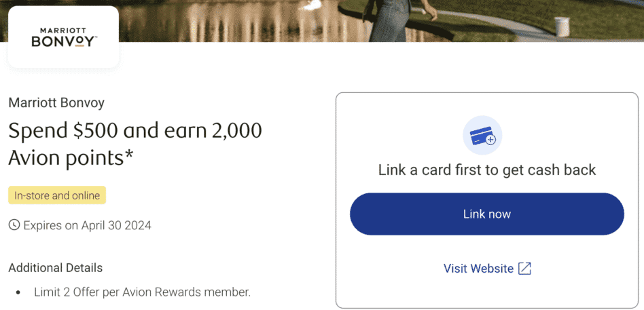Open the Visit Website link

(478, 269)
